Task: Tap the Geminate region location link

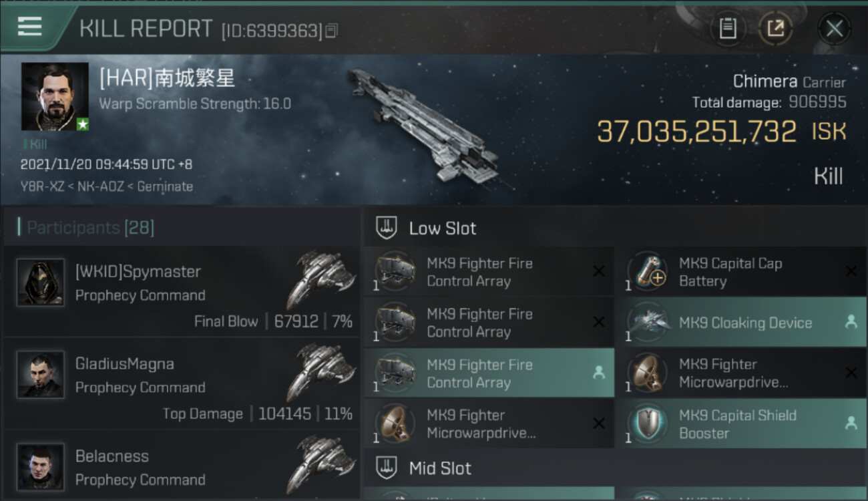Action: click(x=165, y=187)
